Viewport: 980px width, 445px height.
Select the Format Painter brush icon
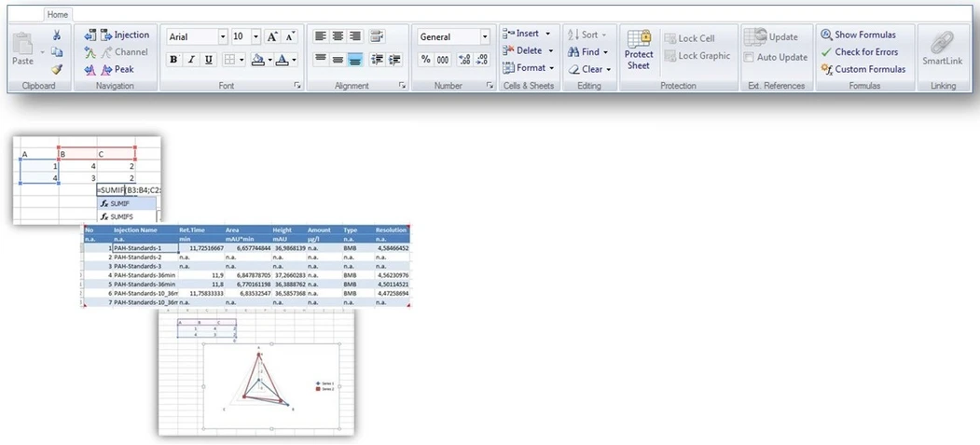coord(57,69)
